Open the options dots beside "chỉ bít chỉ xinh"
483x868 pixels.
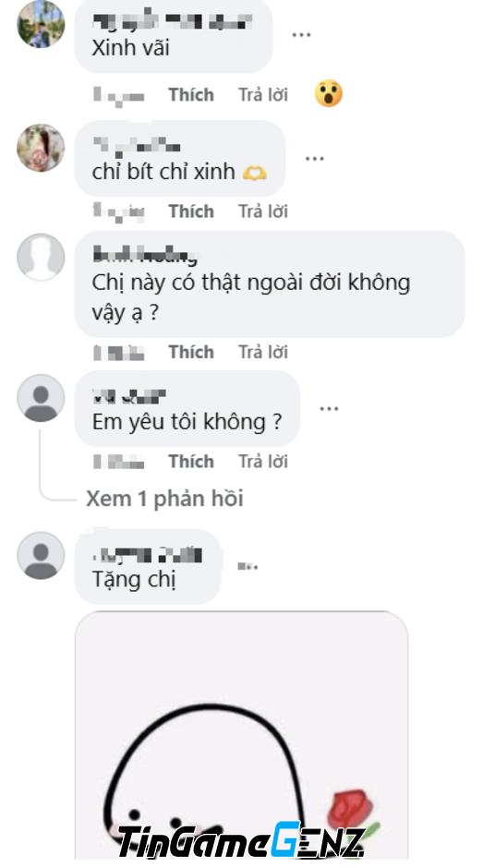[x=315, y=159]
